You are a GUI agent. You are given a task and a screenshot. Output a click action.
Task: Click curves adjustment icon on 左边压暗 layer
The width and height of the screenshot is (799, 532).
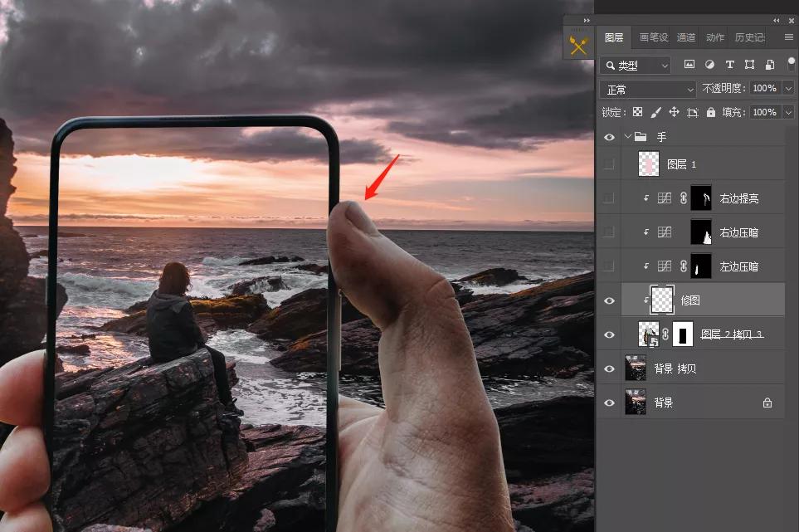664,266
